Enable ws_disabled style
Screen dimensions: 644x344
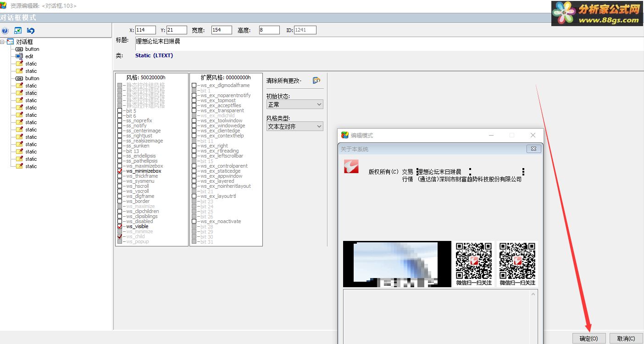pyautogui.click(x=120, y=221)
